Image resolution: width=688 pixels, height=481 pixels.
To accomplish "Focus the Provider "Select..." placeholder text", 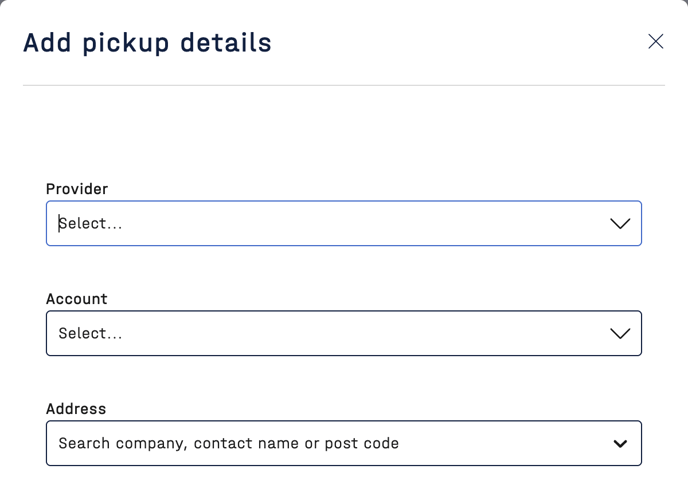I will (91, 224).
